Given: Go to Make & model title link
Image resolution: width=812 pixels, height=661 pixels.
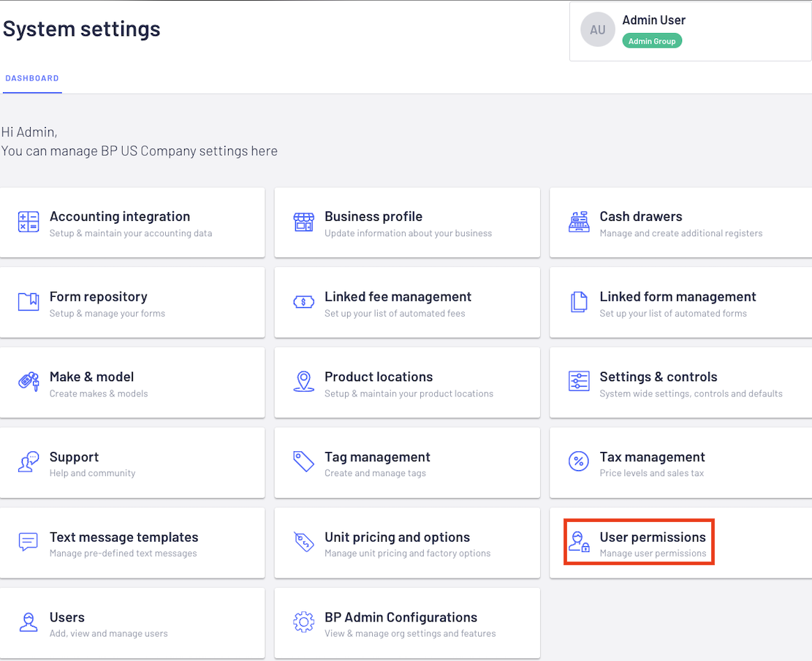Looking at the screenshot, I should point(91,377).
